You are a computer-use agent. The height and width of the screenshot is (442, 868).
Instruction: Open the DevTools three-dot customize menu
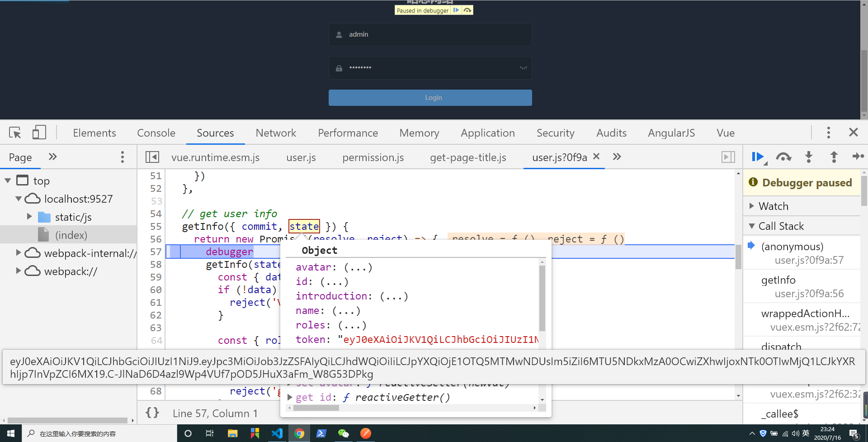coord(828,133)
